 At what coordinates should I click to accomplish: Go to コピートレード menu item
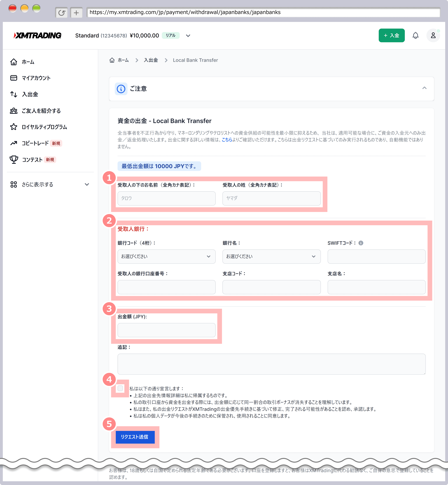point(35,143)
